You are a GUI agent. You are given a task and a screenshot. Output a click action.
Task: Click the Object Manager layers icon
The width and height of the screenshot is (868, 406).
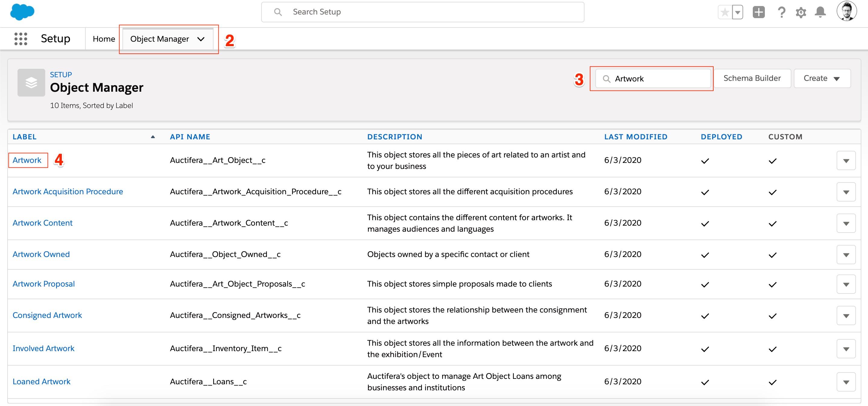[31, 82]
